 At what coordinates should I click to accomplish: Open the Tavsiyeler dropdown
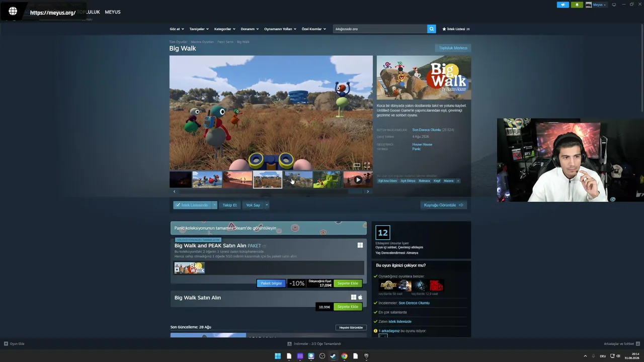199,29
